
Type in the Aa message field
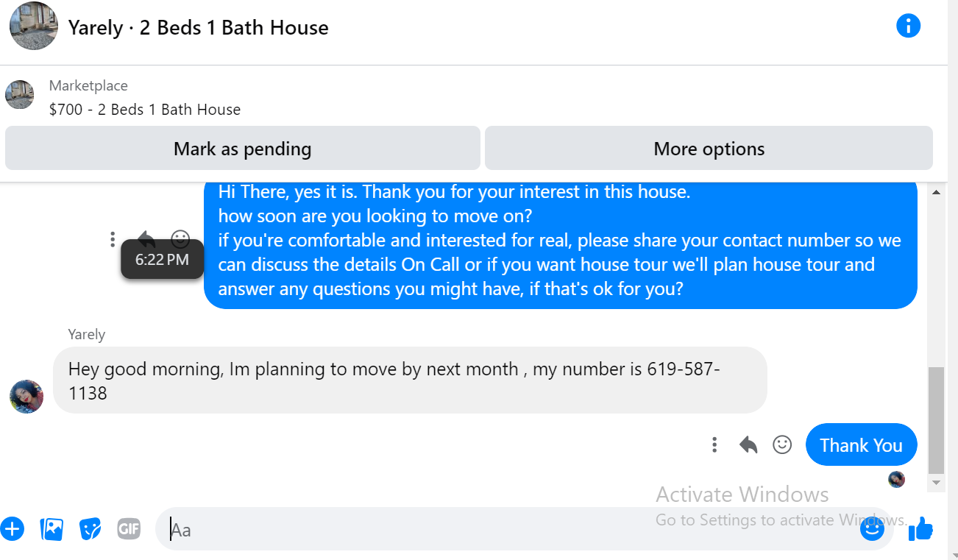coord(508,529)
